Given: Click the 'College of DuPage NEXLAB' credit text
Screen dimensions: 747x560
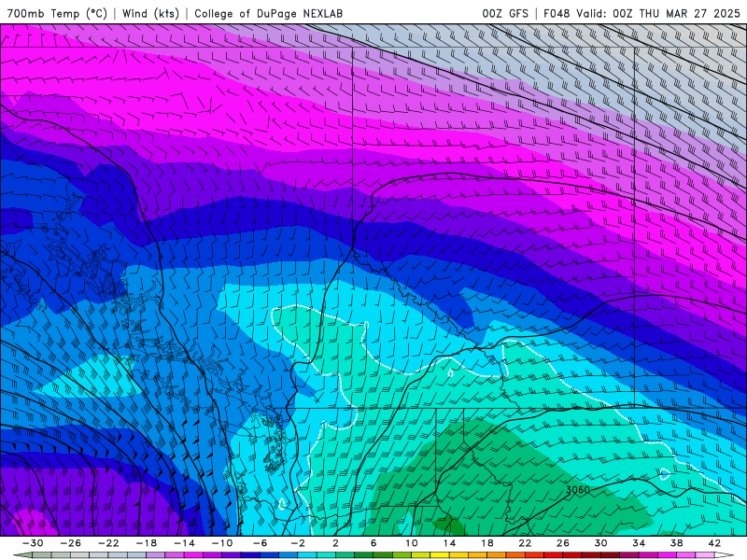Looking at the screenshot, I should [268, 13].
